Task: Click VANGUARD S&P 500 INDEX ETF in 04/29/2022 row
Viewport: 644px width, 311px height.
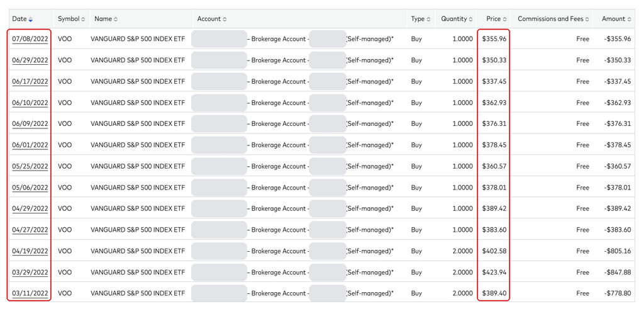Action: (138, 208)
